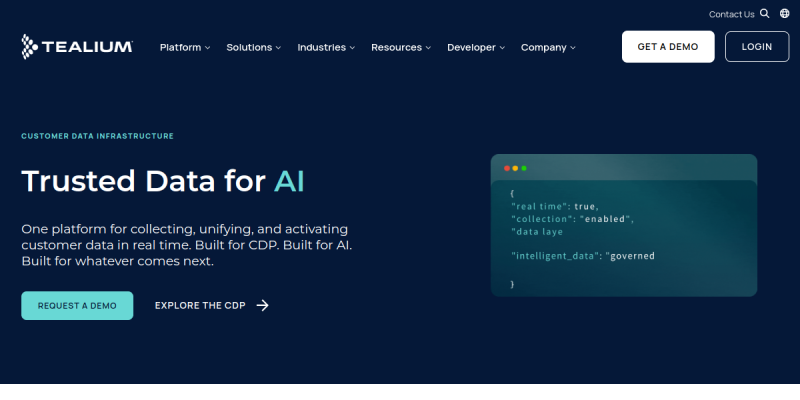Image resolution: width=800 pixels, height=400 pixels.
Task: Open the Contact Us link
Action: [x=731, y=14]
